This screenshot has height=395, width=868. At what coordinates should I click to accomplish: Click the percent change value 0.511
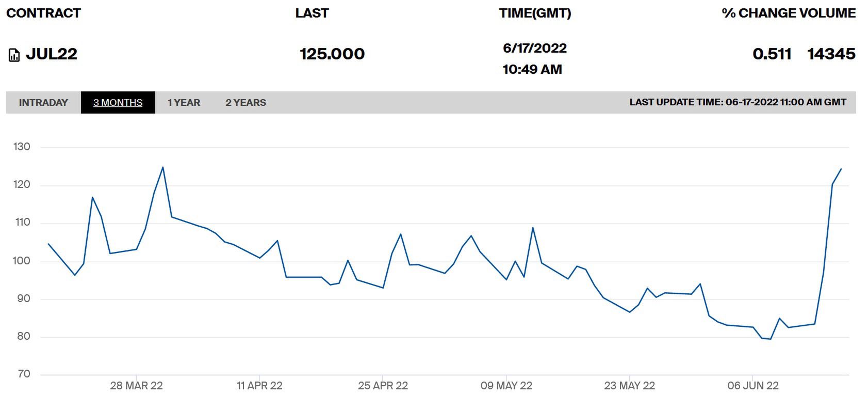[772, 54]
